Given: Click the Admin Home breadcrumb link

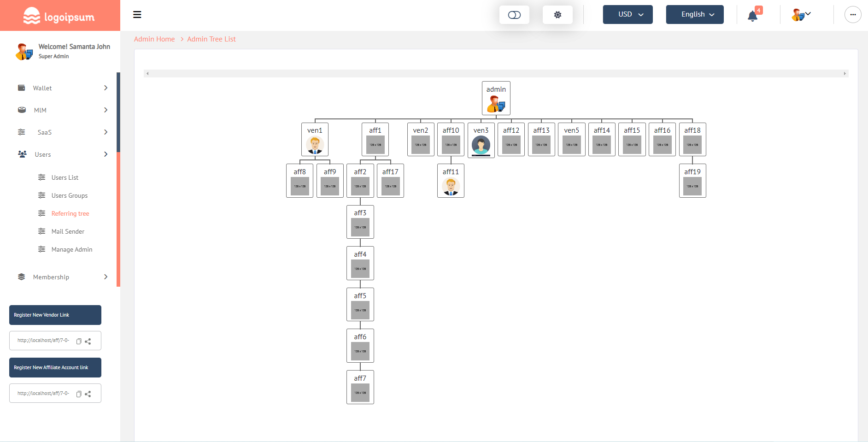Looking at the screenshot, I should click(x=154, y=39).
